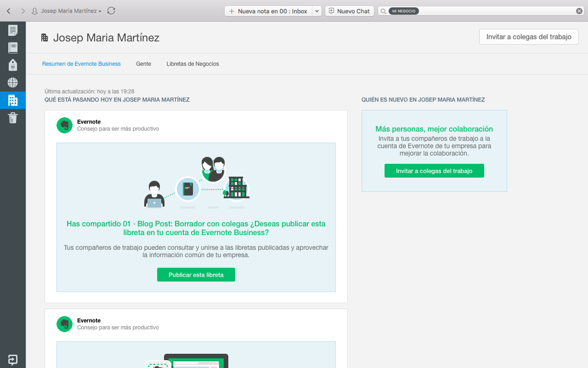The height and width of the screenshot is (368, 588).
Task: Open the Libretas de Negocios tab
Action: click(x=193, y=64)
